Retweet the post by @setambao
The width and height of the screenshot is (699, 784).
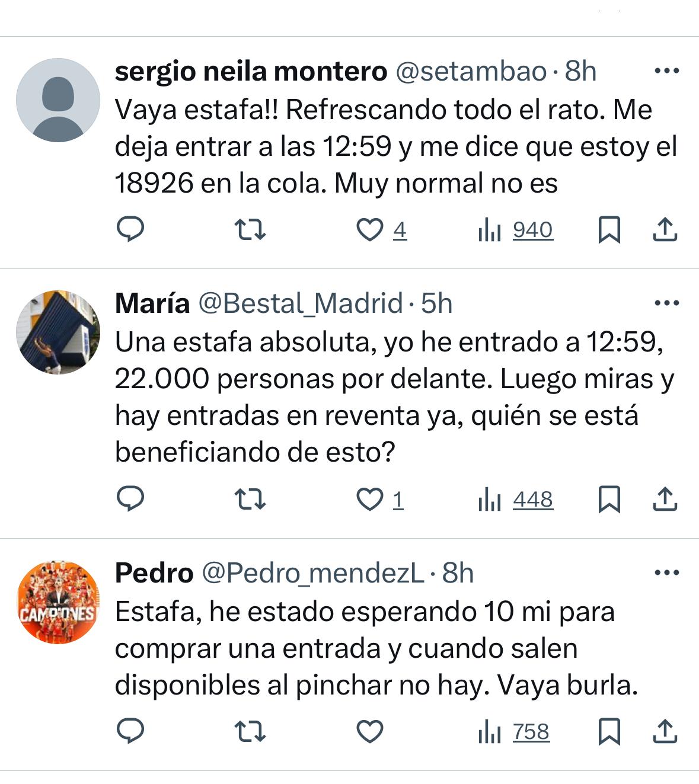point(250,230)
